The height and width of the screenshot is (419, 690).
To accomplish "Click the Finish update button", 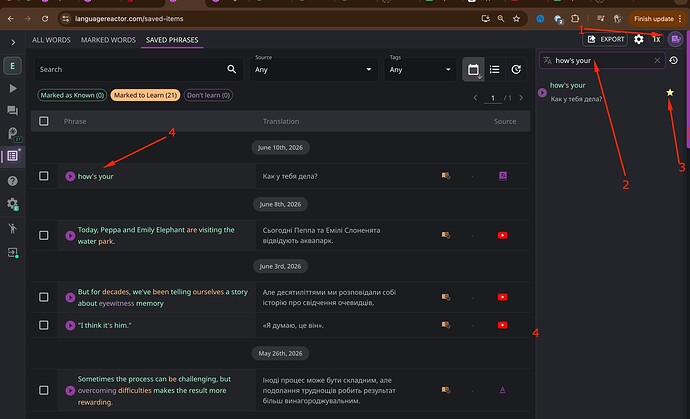I will tap(657, 18).
